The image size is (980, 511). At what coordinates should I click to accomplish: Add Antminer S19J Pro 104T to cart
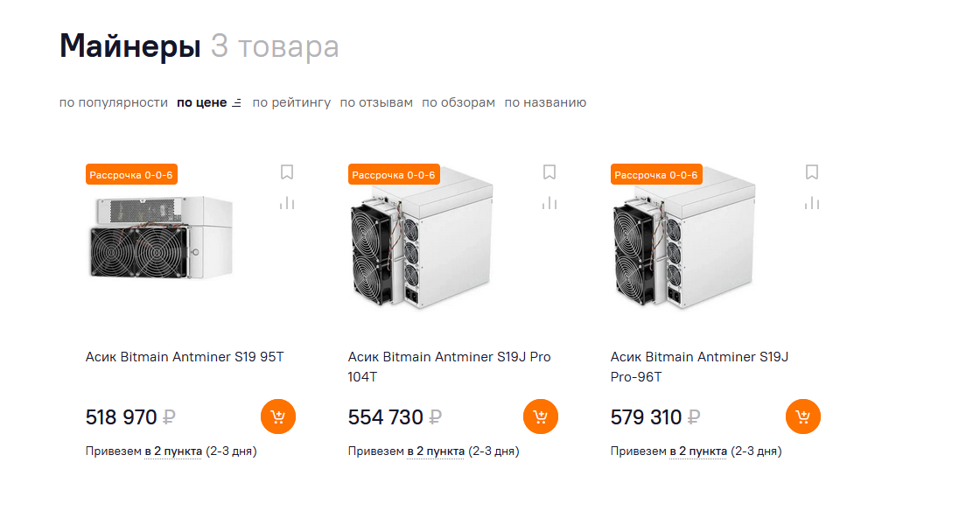tap(541, 416)
